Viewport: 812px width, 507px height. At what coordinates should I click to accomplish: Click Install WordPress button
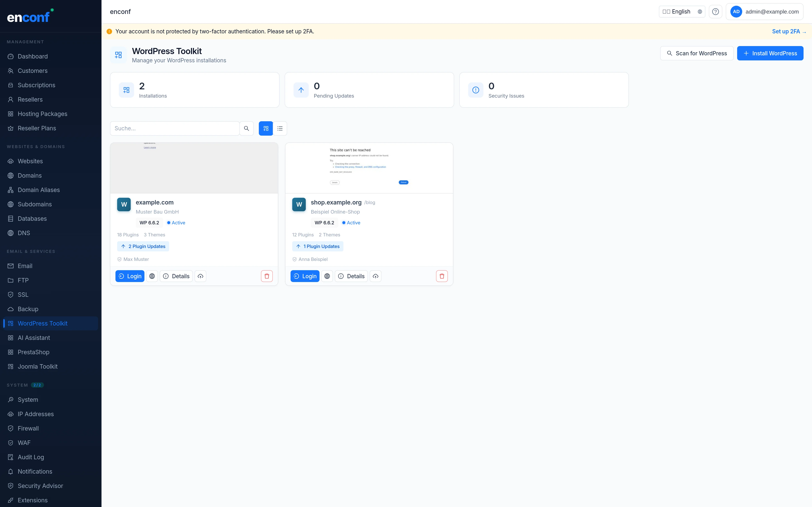[770, 53]
